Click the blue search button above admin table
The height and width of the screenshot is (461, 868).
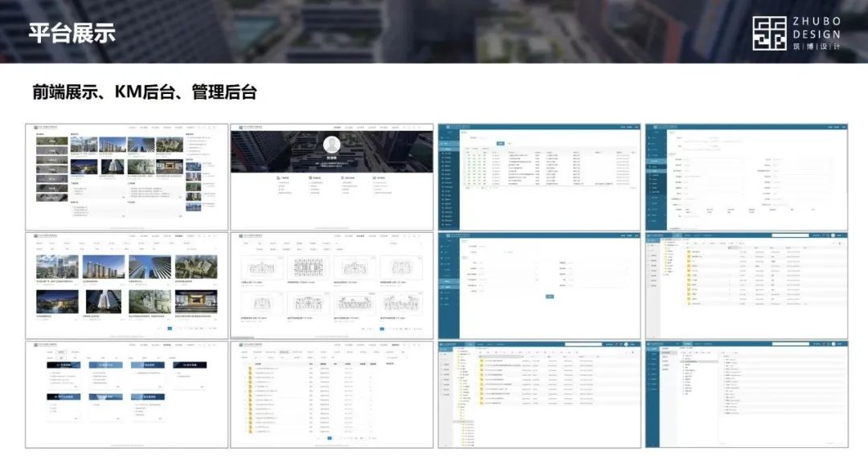click(501, 143)
